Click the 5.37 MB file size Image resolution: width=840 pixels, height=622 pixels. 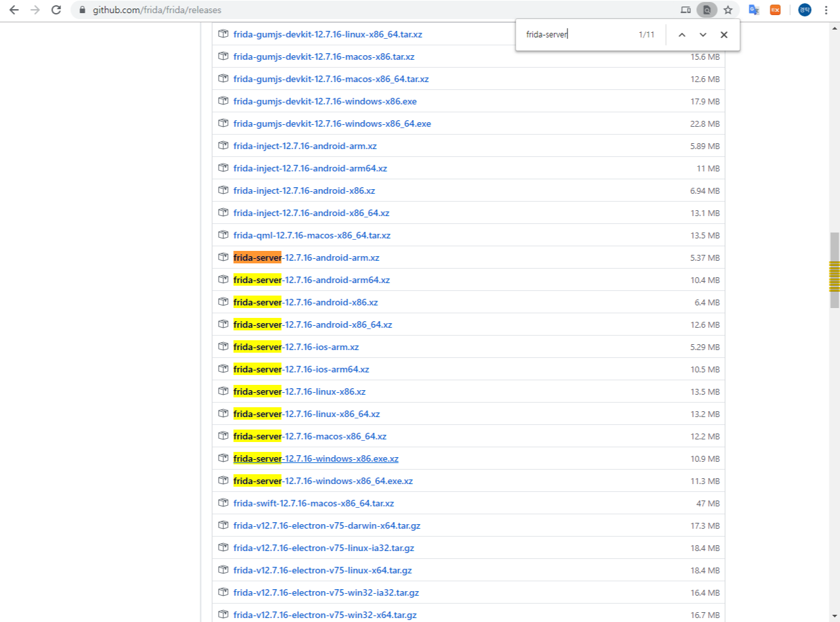click(705, 258)
